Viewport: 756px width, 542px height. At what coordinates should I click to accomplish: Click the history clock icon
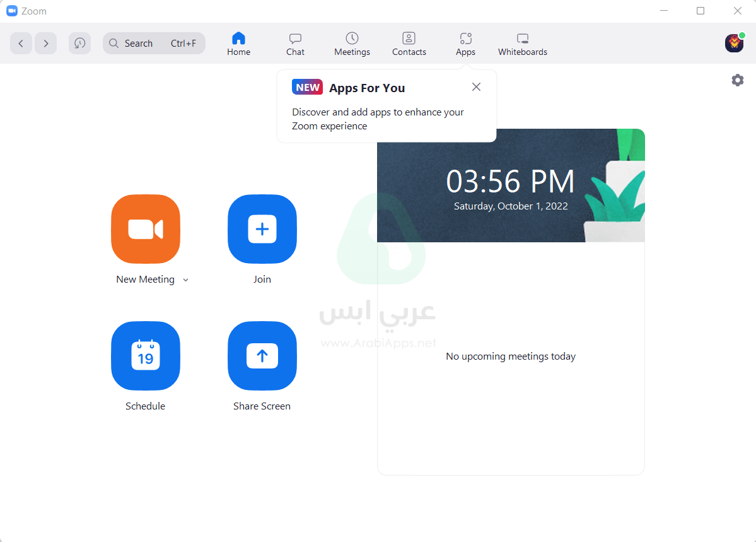pos(79,43)
